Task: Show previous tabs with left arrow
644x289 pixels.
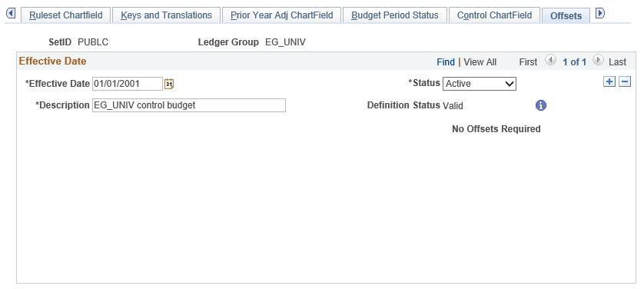Action: (11, 14)
